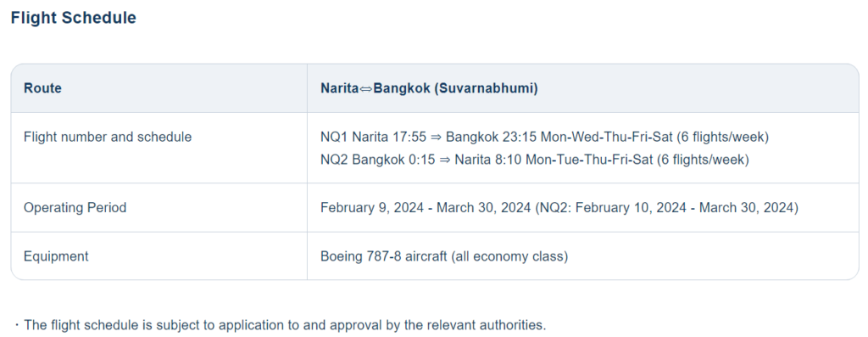The image size is (868, 337).
Task: Select the Operating Period label
Action: click(75, 207)
